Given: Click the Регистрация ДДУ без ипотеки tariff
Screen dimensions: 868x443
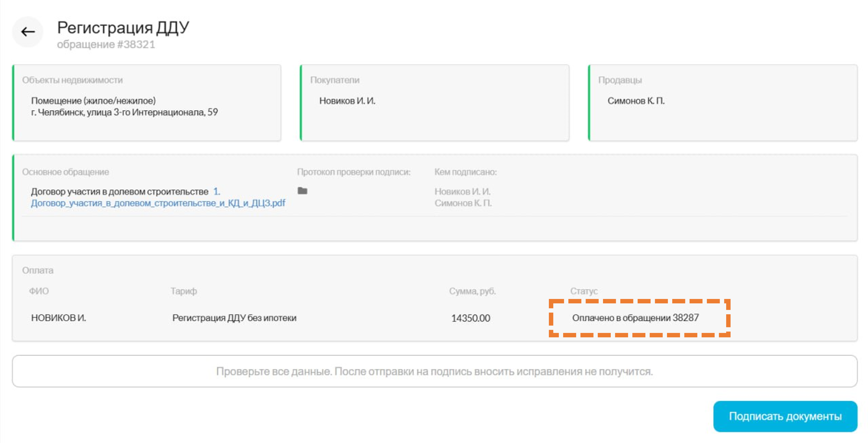Looking at the screenshot, I should pyautogui.click(x=234, y=317).
